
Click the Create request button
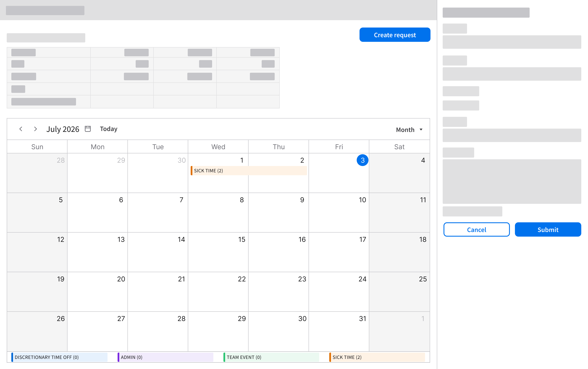click(x=395, y=35)
